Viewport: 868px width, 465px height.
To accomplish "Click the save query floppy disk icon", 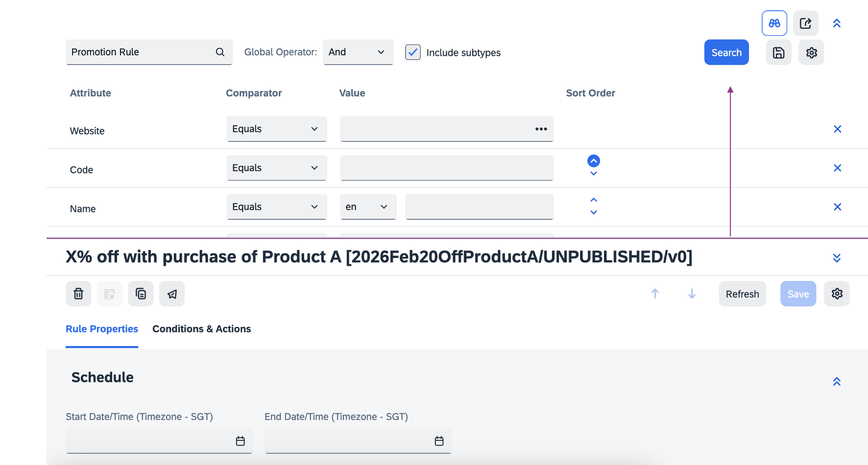I will point(778,52).
